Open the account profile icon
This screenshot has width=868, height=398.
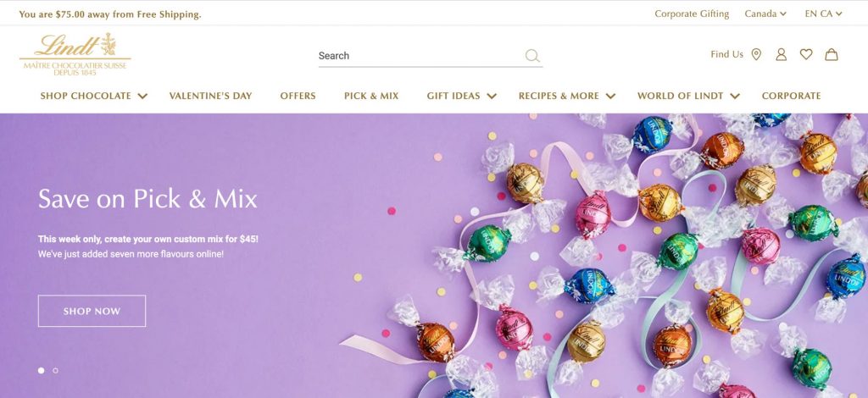tap(781, 54)
